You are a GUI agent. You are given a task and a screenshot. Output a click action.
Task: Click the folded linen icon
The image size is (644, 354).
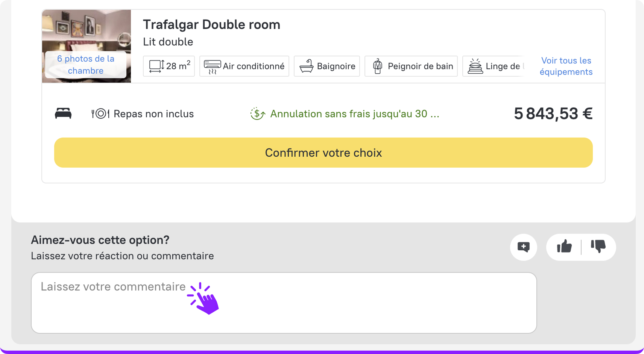tap(475, 66)
